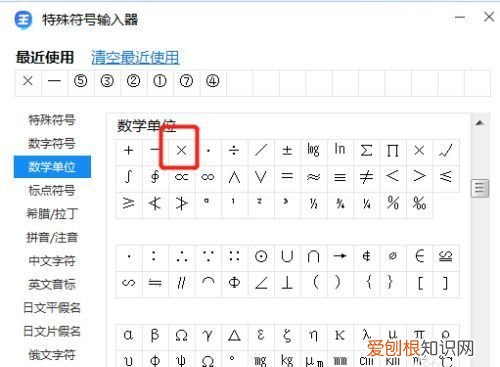Insert the arc ⌒ symbol

pos(208,283)
